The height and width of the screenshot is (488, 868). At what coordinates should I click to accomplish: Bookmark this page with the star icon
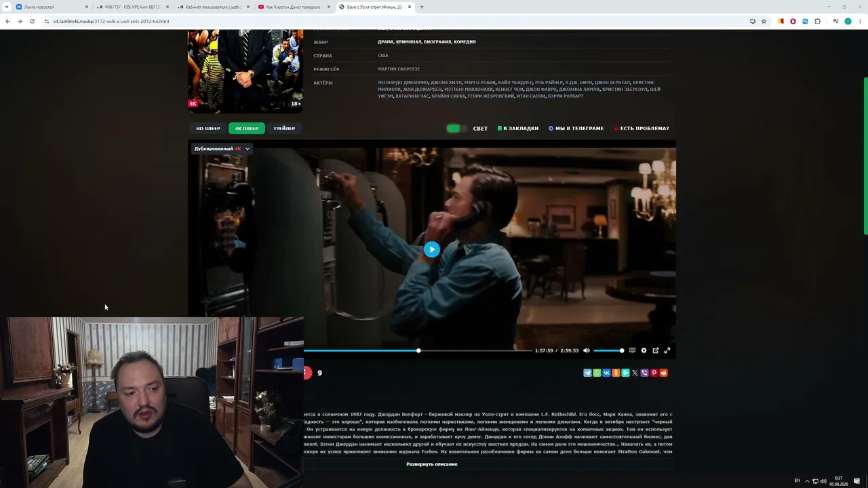tap(764, 21)
